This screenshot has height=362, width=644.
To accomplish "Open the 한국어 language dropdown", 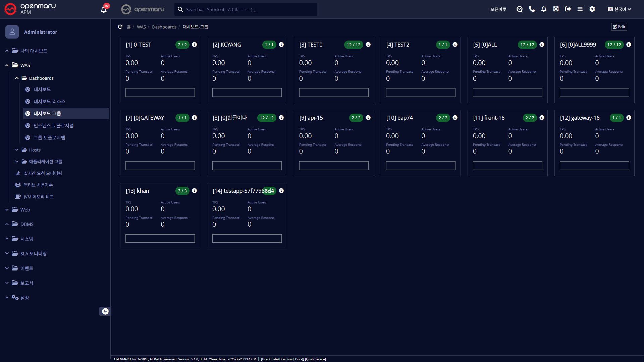I will coord(619,9).
